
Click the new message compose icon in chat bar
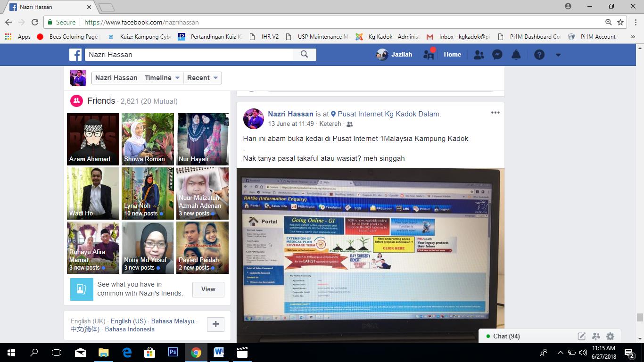click(582, 336)
